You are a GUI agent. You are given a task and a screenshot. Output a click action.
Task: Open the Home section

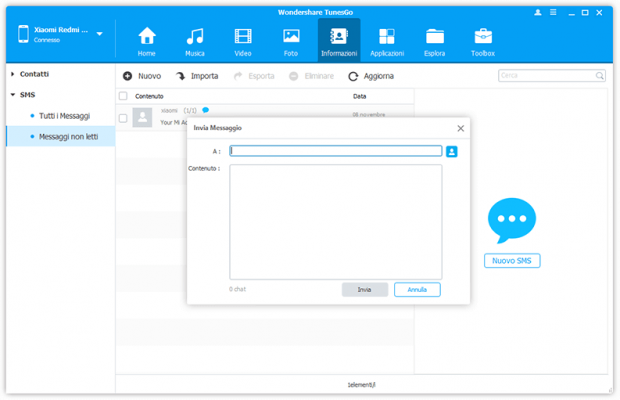click(x=147, y=41)
